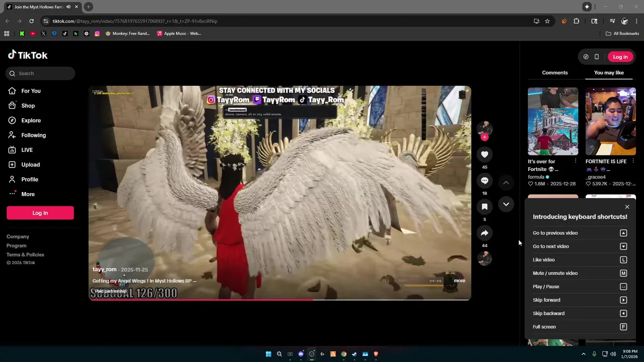Open the media controls icon in Chrome toolbar
This screenshot has height=362, width=644.
click(x=612, y=21)
